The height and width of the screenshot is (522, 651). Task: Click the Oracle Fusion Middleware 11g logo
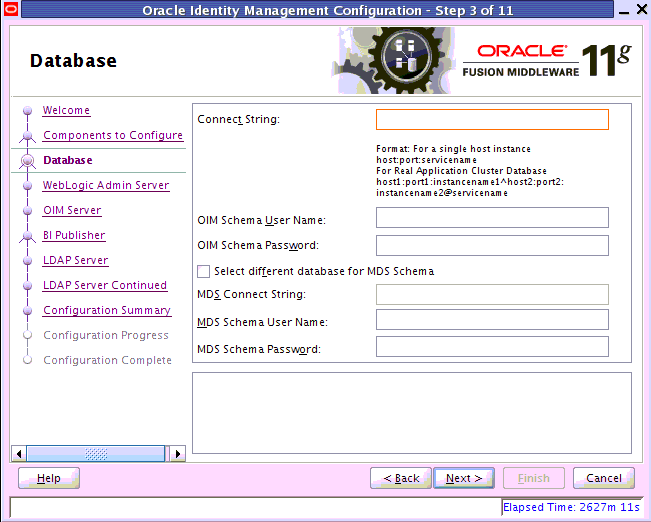[547, 61]
